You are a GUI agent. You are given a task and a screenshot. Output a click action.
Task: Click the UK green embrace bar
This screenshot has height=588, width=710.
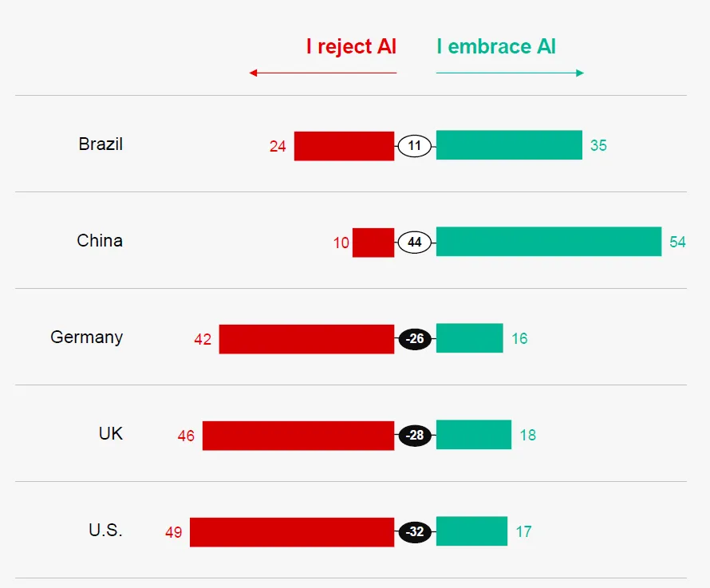point(474,435)
